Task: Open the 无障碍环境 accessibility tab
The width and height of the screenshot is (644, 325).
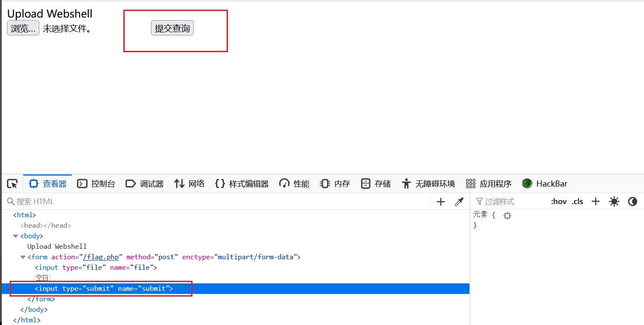Action: [x=428, y=184]
